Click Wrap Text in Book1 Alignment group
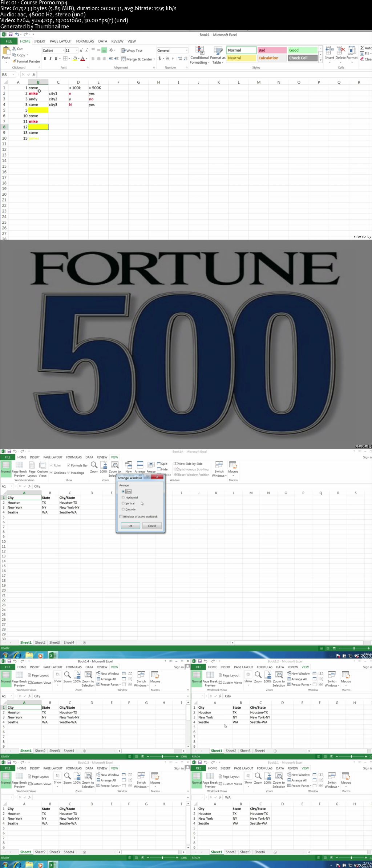The image size is (372, 868). 132,51
